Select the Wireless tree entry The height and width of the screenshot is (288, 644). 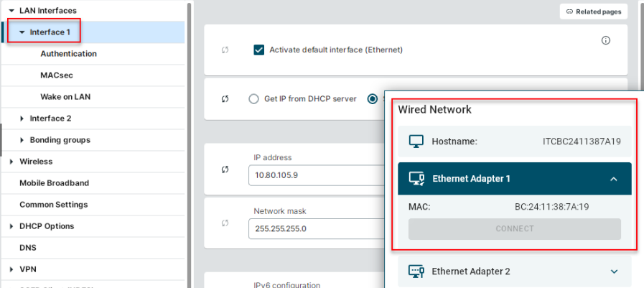click(36, 162)
